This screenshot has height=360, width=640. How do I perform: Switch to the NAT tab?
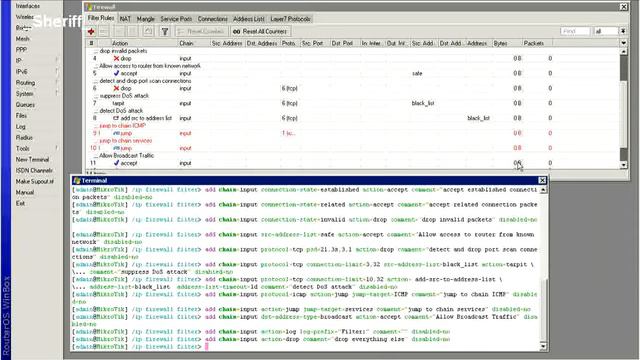point(125,19)
